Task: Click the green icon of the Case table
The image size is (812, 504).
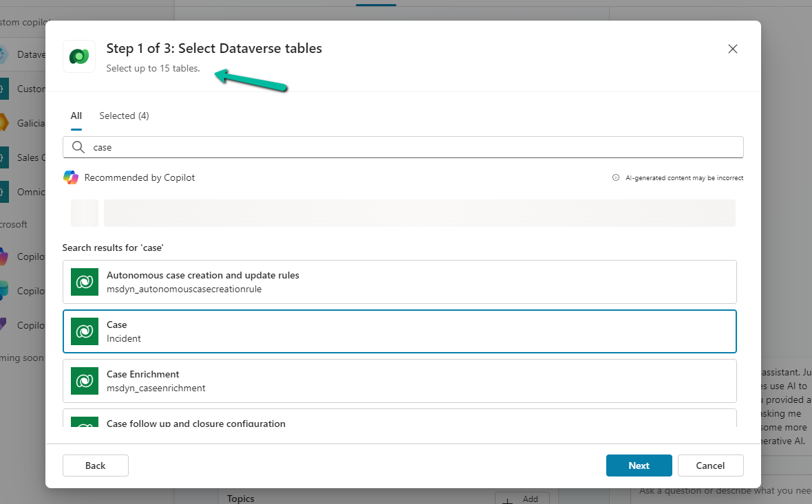Action: [85, 331]
